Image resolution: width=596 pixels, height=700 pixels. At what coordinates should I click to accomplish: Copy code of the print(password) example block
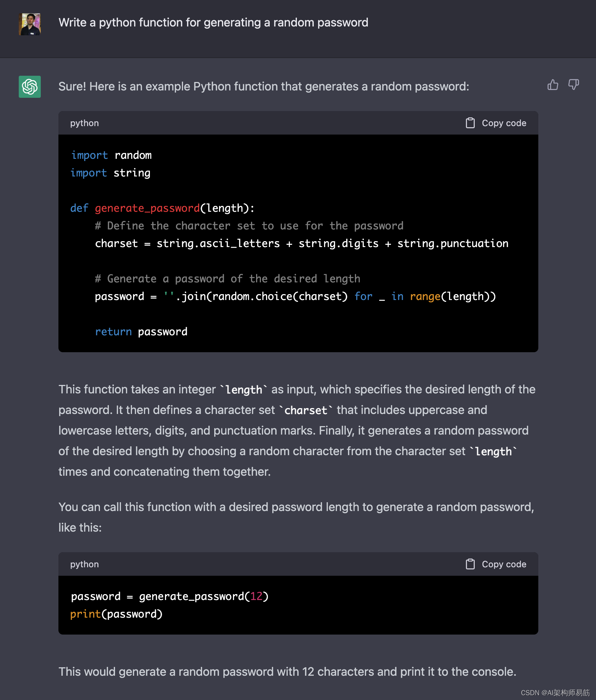pyautogui.click(x=496, y=564)
